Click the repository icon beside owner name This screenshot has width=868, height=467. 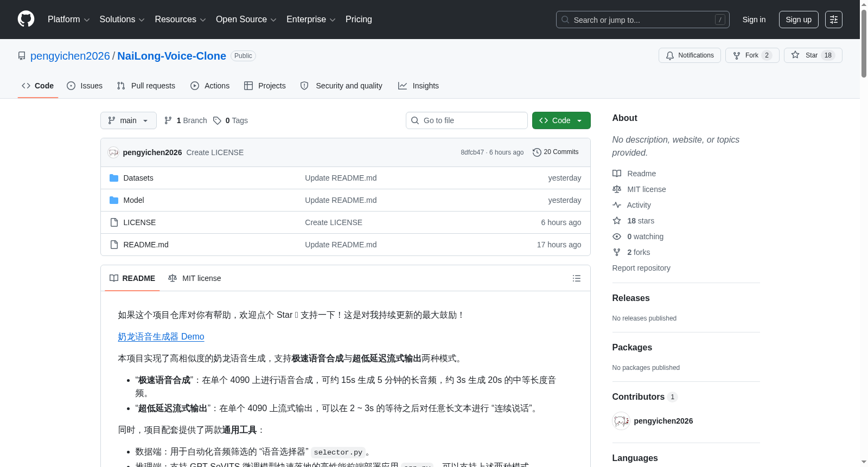22,56
